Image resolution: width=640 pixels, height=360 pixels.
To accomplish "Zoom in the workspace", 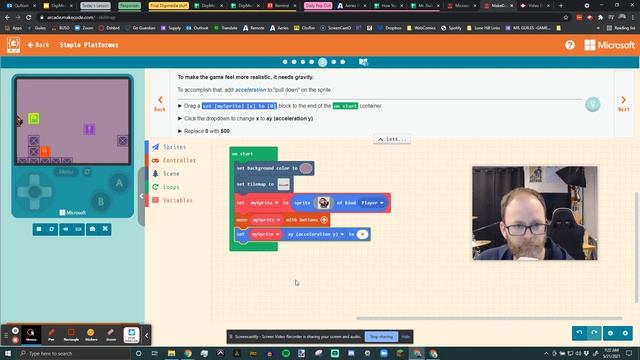I will 625,333.
